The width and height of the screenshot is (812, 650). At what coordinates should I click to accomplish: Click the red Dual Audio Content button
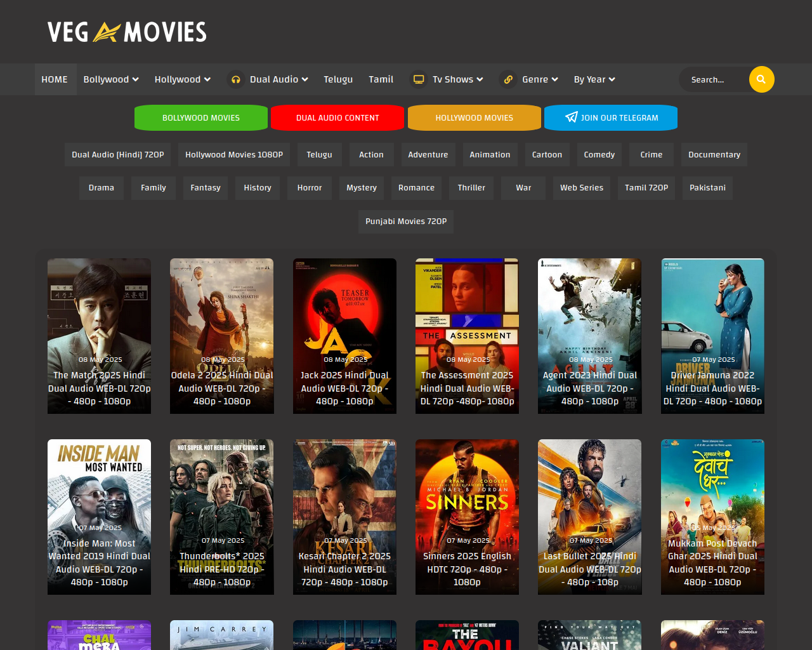(x=337, y=117)
